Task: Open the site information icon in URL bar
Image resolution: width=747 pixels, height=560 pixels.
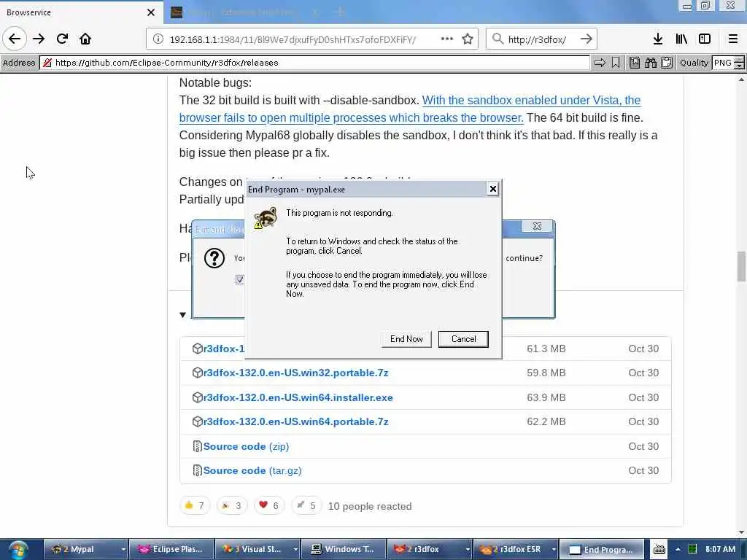Action: point(158,39)
